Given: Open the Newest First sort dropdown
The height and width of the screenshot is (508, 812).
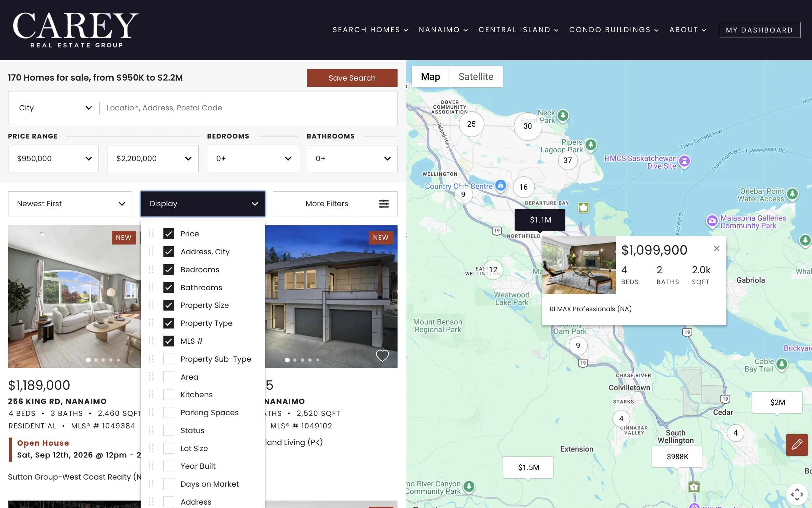Looking at the screenshot, I should 70,204.
